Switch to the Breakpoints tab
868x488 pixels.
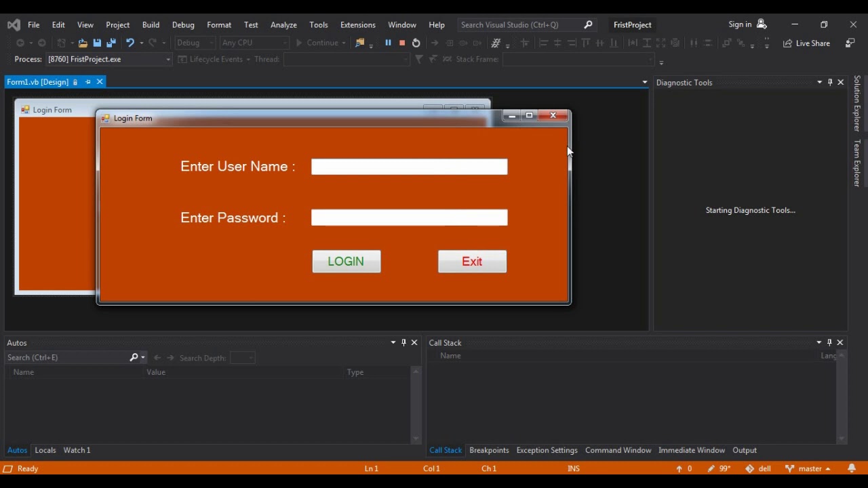(x=489, y=450)
